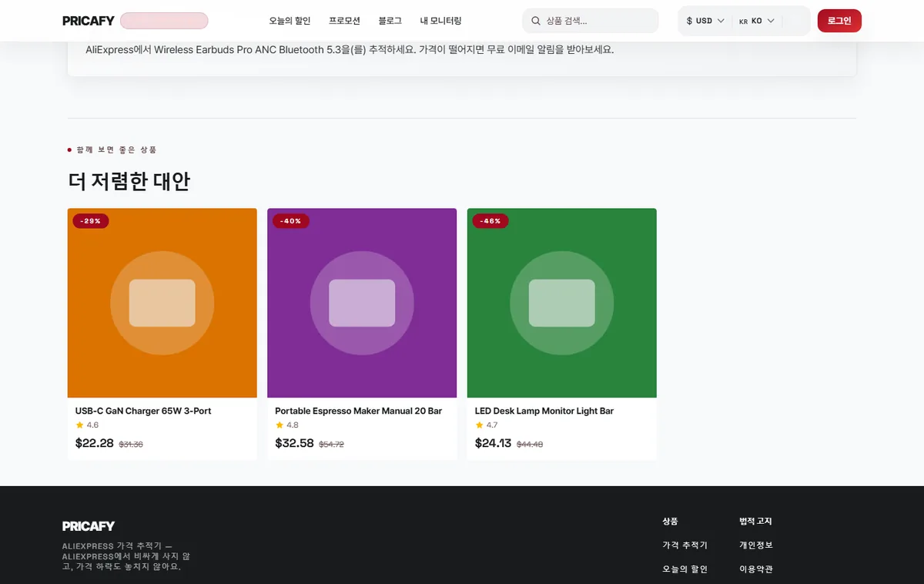Open USB-C GaN Charger 65W 3-Port title

coord(143,411)
